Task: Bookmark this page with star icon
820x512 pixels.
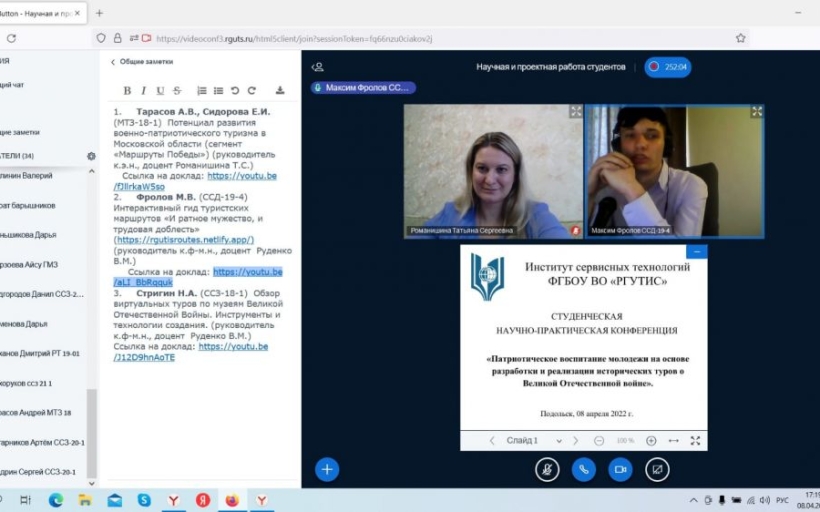Action: point(741,38)
